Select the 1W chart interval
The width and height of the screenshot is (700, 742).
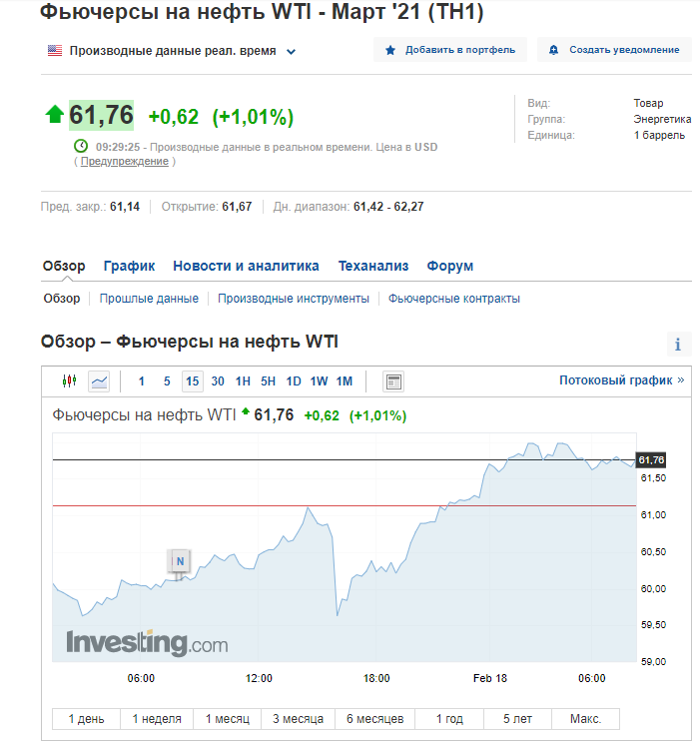click(x=319, y=381)
